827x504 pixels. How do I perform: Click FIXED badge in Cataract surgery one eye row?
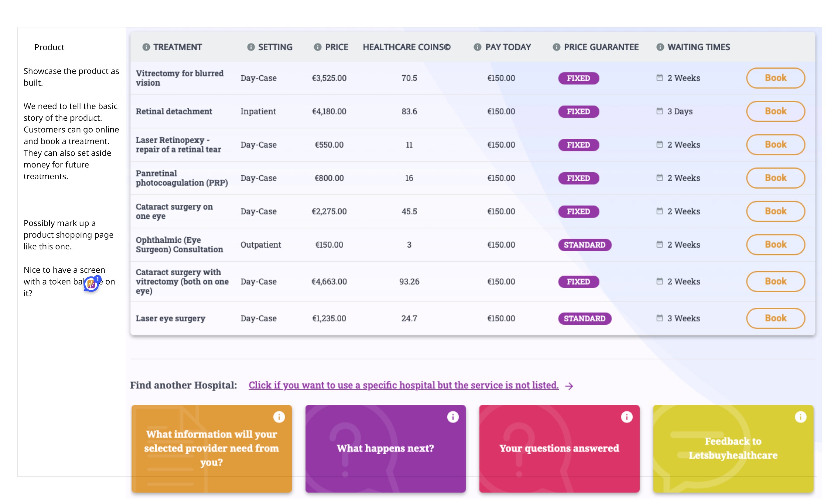coord(578,211)
